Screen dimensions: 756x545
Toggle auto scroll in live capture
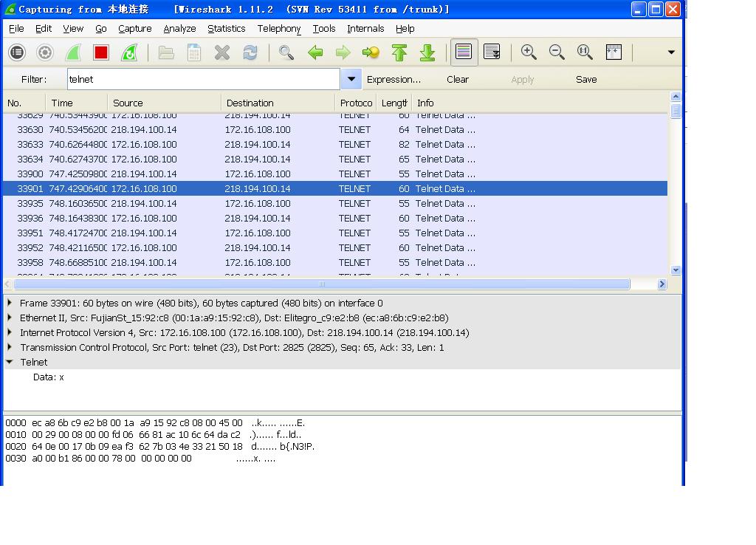click(492, 52)
